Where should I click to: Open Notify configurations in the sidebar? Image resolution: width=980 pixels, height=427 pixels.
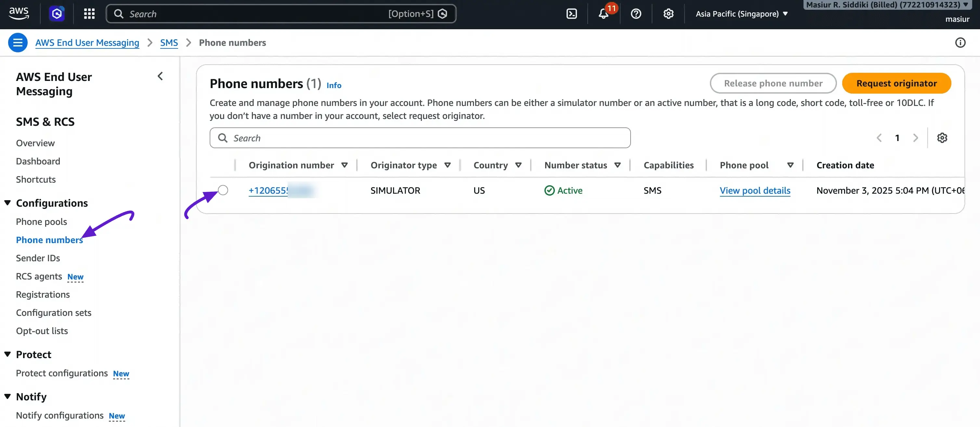point(60,415)
